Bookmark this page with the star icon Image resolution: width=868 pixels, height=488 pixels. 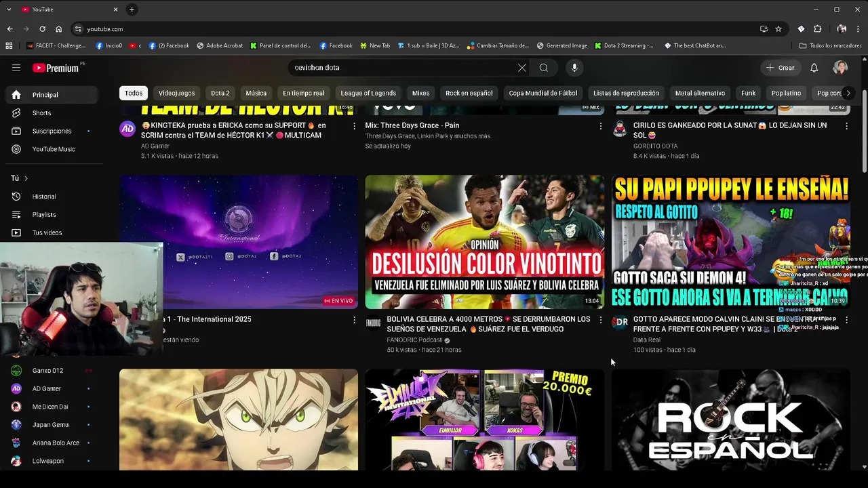pos(778,29)
